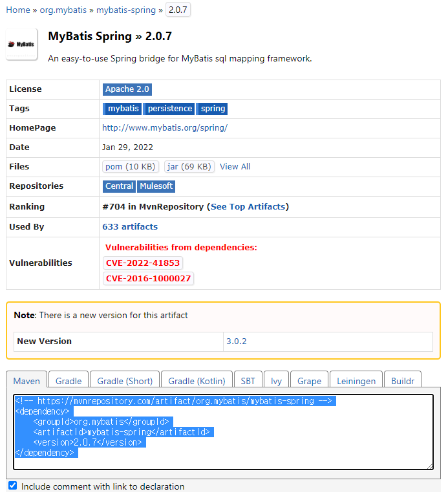This screenshot has height=498, width=448.
Task: Open org.mybatis breadcrumb link
Action: [63, 10]
